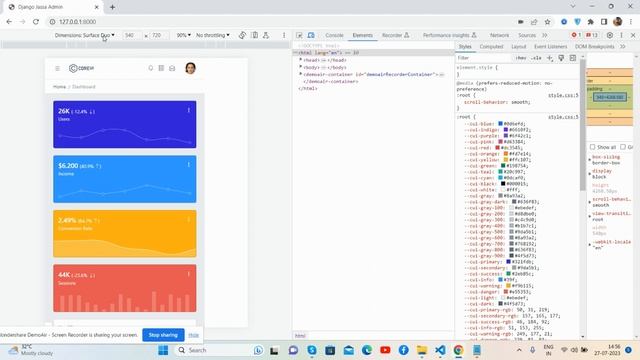
Task: Open the Chrome side panel icon
Action: click(604, 22)
